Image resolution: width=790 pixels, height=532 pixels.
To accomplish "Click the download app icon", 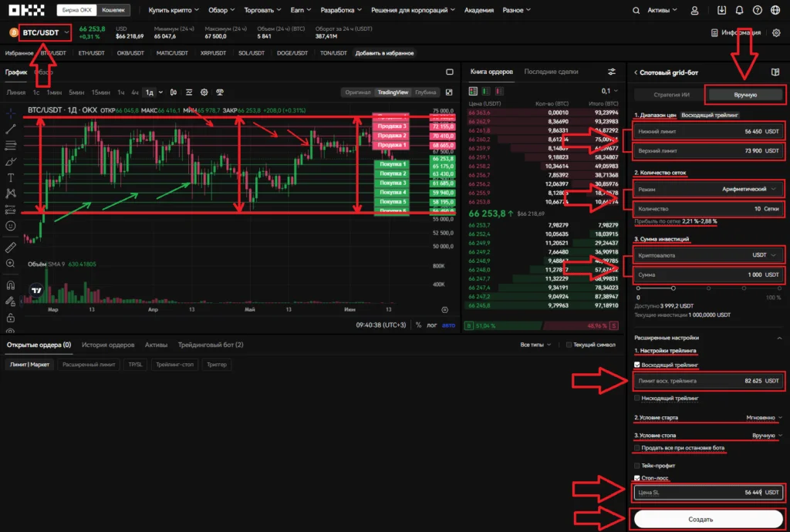I will coord(721,10).
